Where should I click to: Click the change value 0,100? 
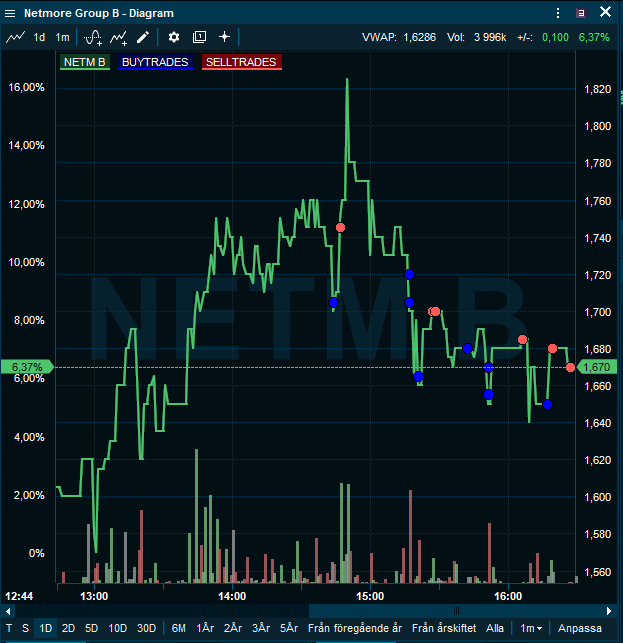pos(555,37)
